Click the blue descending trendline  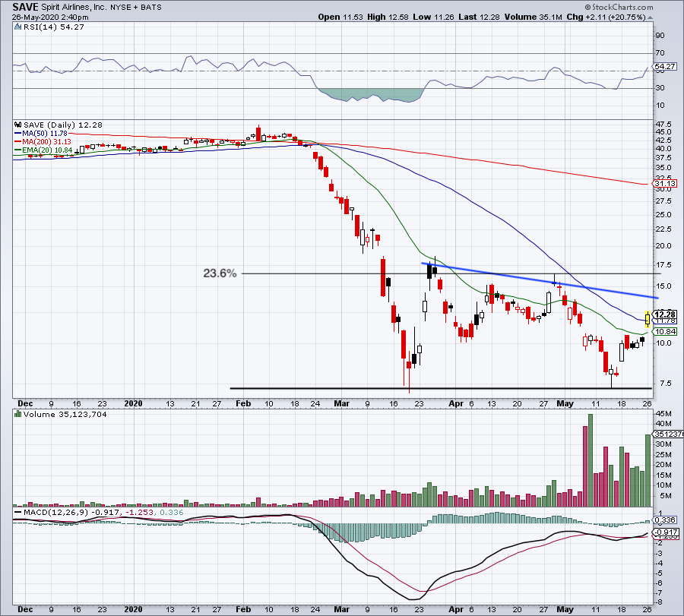540,280
